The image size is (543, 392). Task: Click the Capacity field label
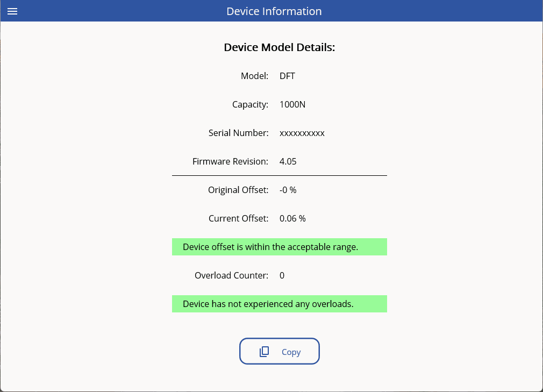(250, 104)
